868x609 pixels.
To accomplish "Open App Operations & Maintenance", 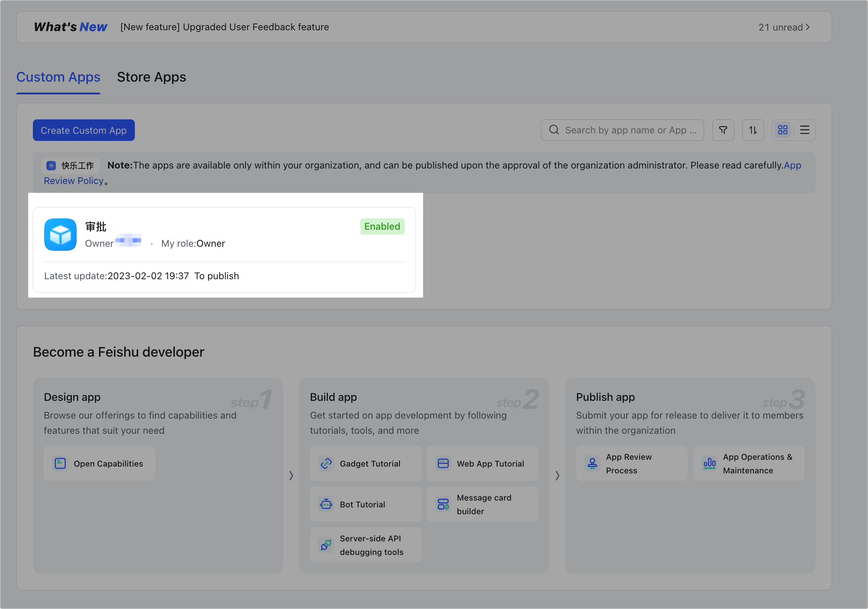I will [x=748, y=464].
